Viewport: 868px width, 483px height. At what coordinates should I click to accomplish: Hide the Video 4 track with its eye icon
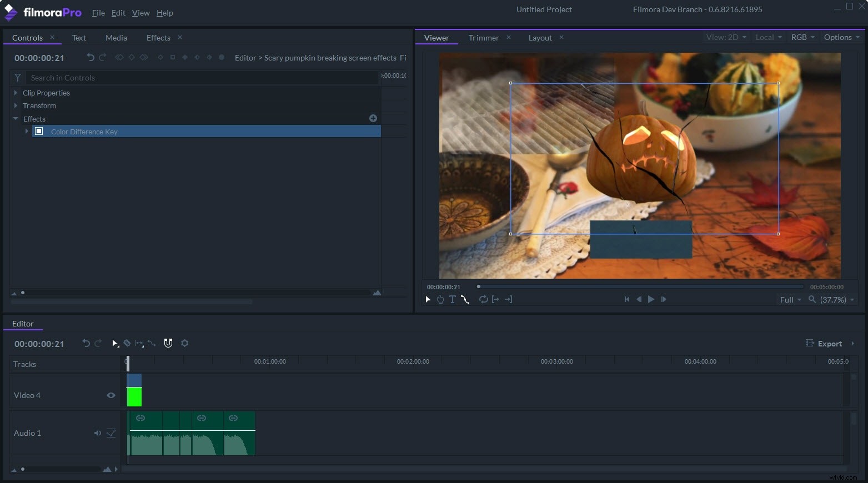click(111, 395)
